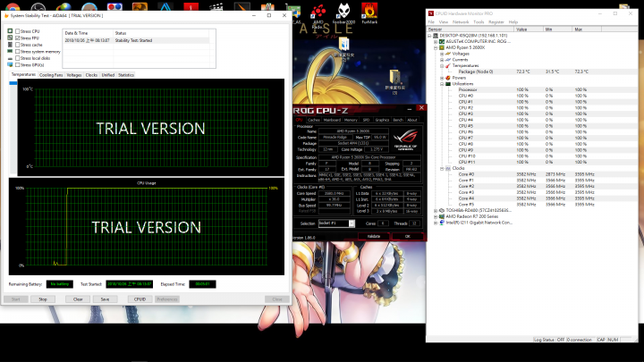Open the AMD Radeon desktop shortcut

click(318, 14)
